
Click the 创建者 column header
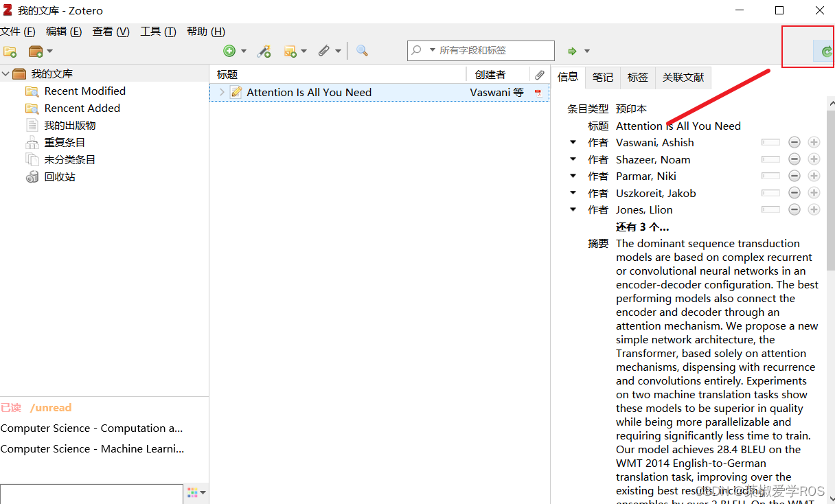coord(498,74)
